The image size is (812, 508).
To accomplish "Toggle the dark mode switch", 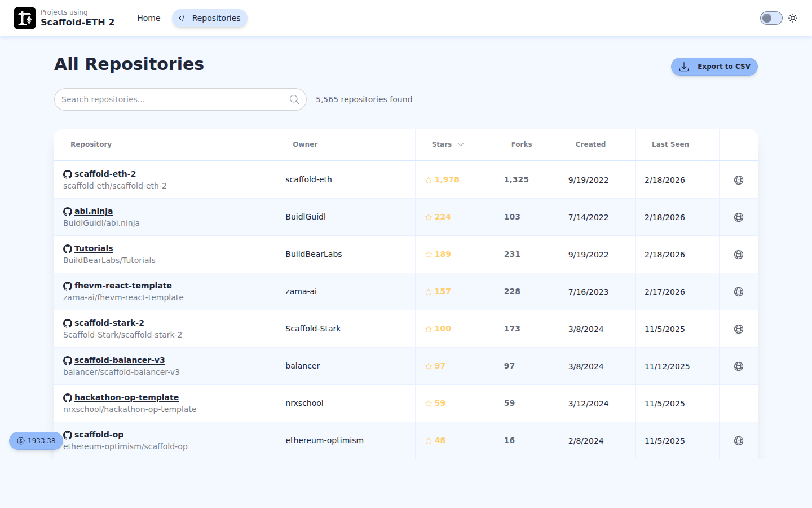I will (x=771, y=18).
